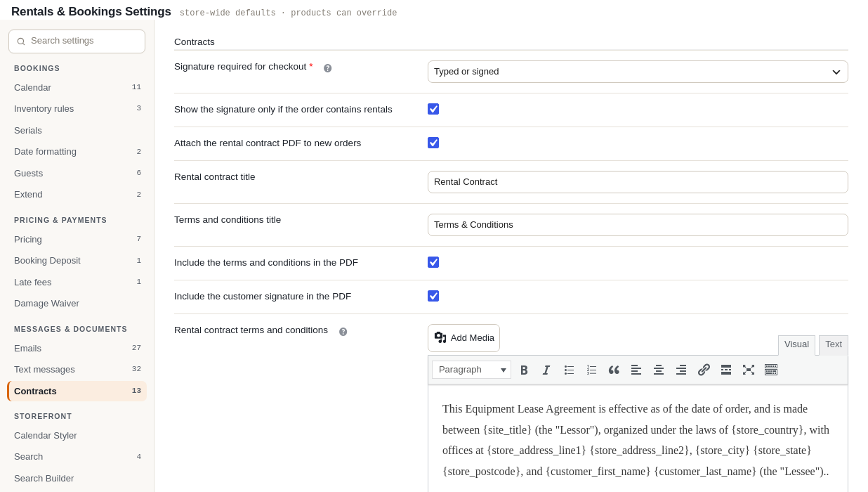Insert a blockquote

(614, 370)
